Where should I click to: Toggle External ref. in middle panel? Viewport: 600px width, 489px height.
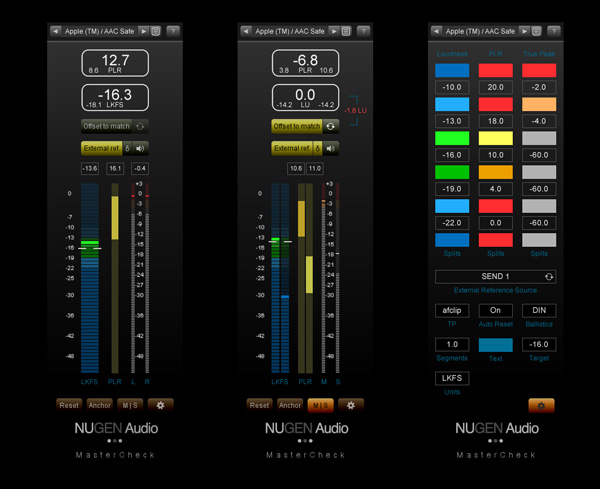pyautogui.click(x=292, y=148)
